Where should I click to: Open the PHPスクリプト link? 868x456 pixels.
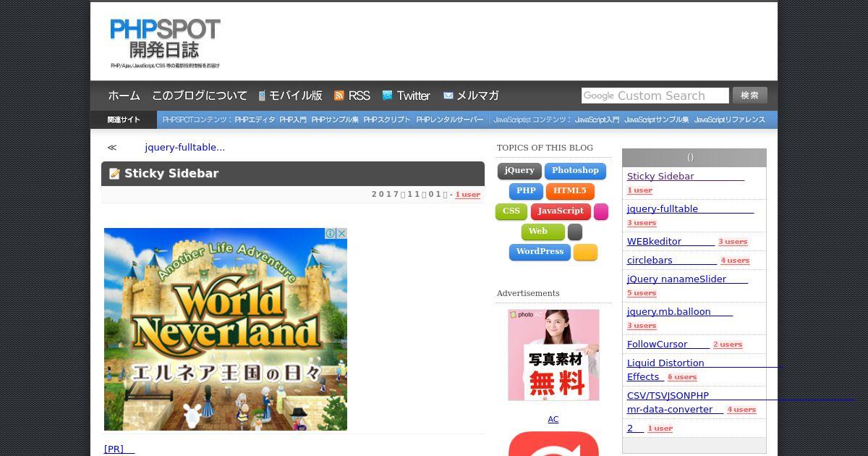(387, 120)
